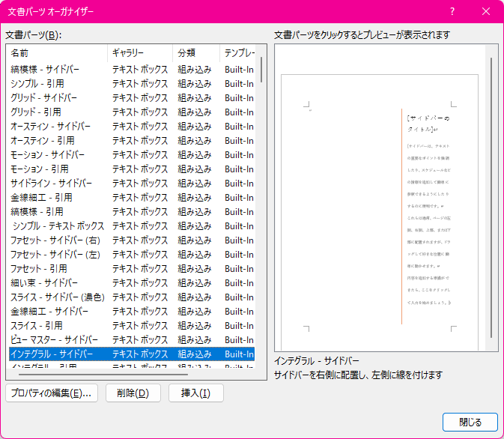504x439 pixels.
Task: Select row モーション - サイドバー
Action: [x=132, y=154]
